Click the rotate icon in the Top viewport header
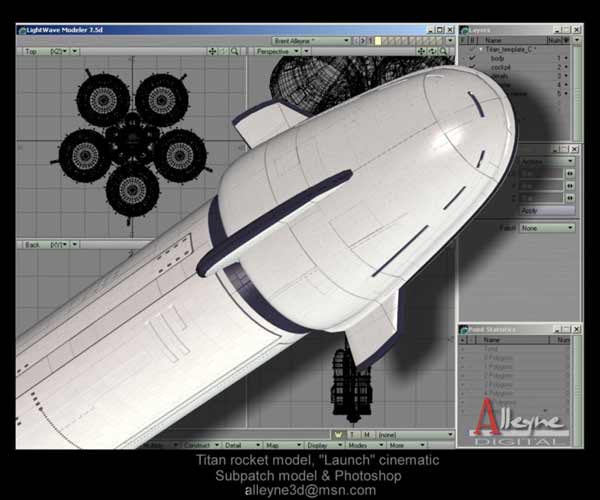 tap(224, 51)
